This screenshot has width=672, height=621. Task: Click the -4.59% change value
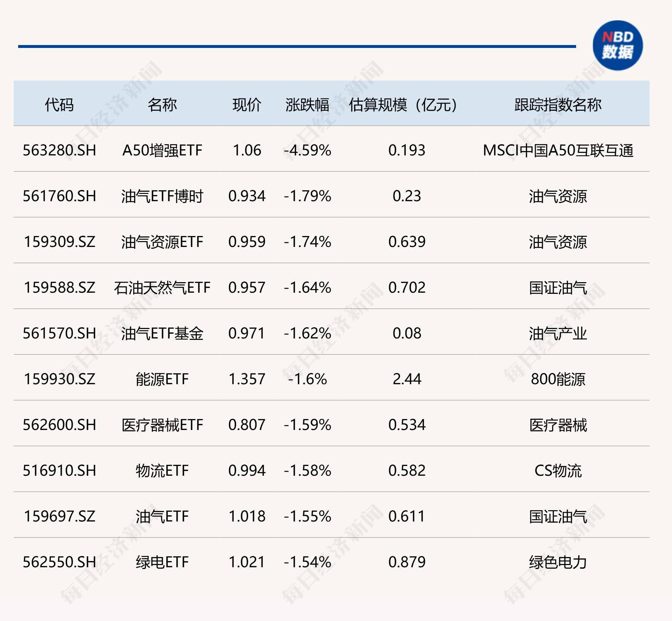click(x=308, y=151)
